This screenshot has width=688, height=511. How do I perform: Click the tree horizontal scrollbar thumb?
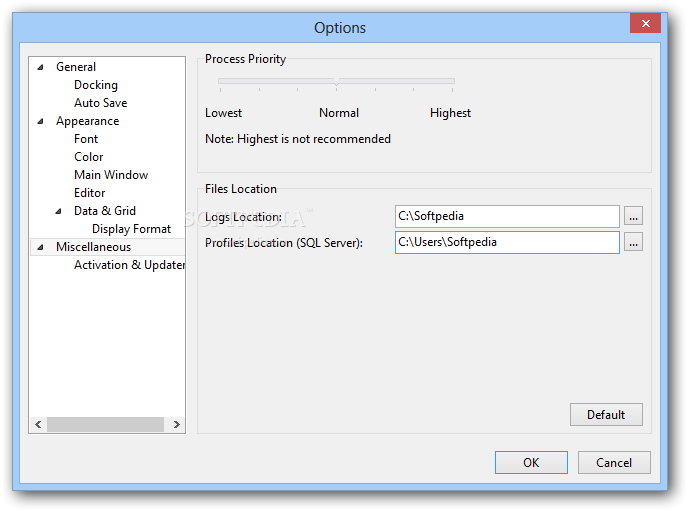coord(105,424)
